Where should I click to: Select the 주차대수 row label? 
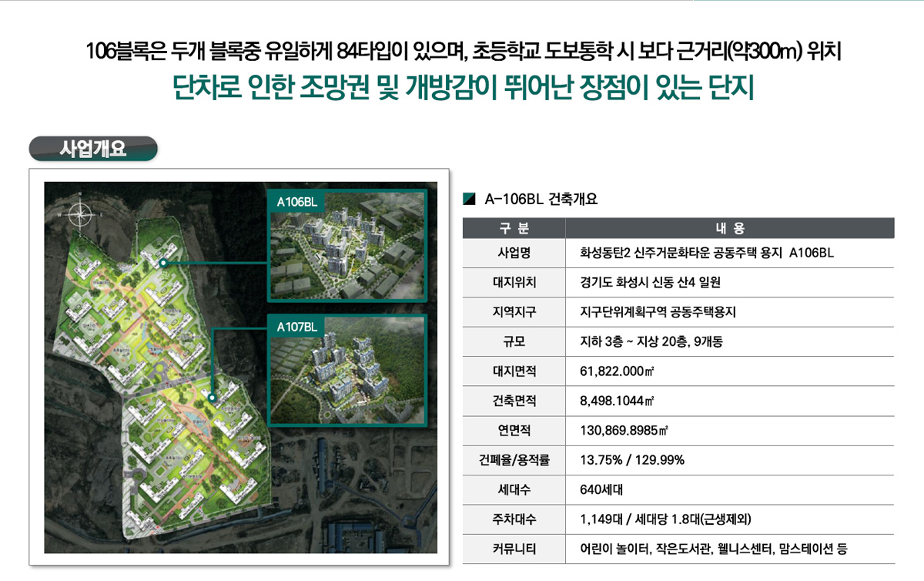tap(514, 519)
